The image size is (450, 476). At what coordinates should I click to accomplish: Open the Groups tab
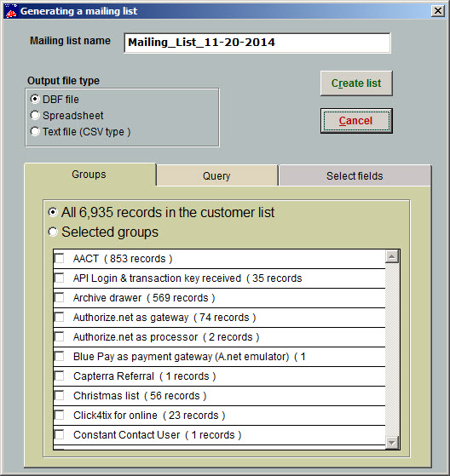pos(89,175)
